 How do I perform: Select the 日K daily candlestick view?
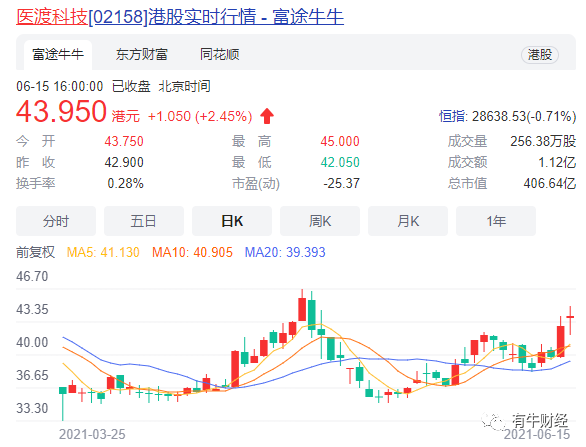point(232,221)
